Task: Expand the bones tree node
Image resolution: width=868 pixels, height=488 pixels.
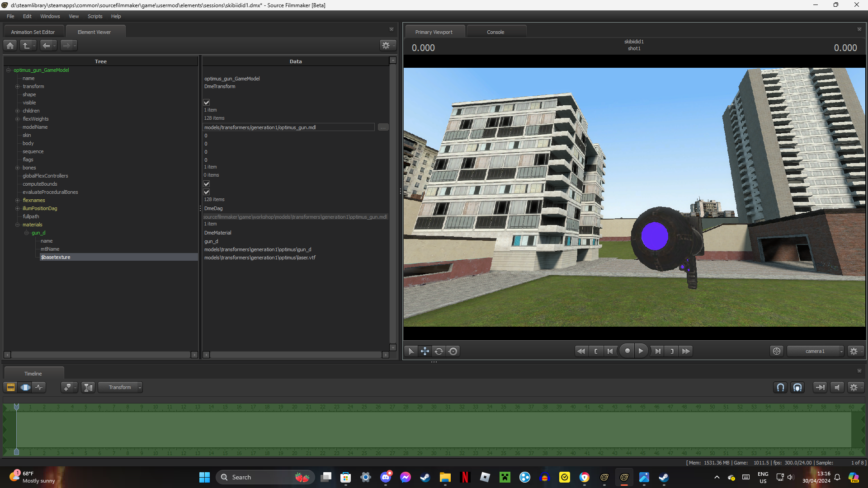Action: pos(18,168)
